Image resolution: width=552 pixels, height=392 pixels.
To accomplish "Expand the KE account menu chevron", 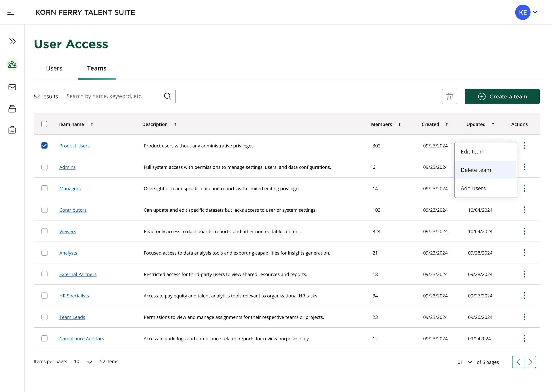I will tap(535, 12).
